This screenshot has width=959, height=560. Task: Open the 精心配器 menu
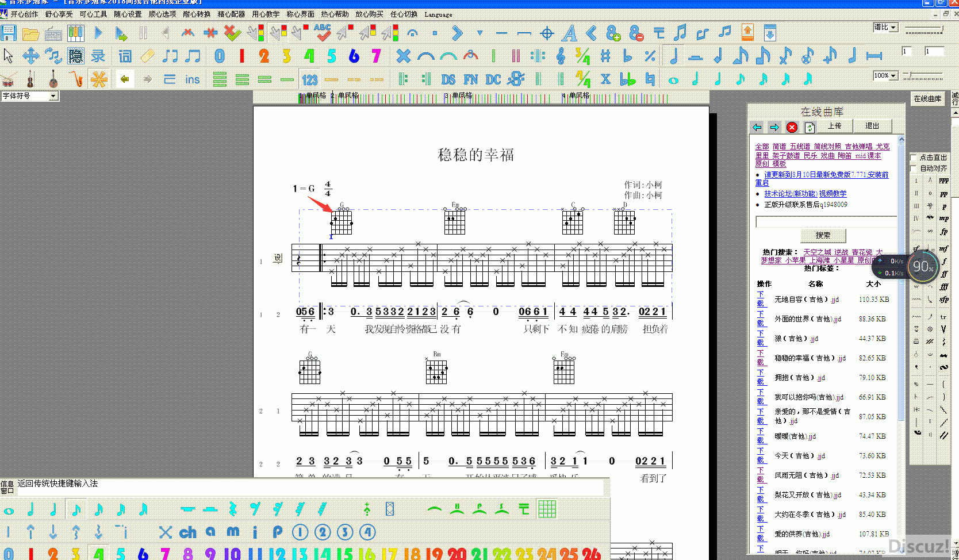coord(231,14)
